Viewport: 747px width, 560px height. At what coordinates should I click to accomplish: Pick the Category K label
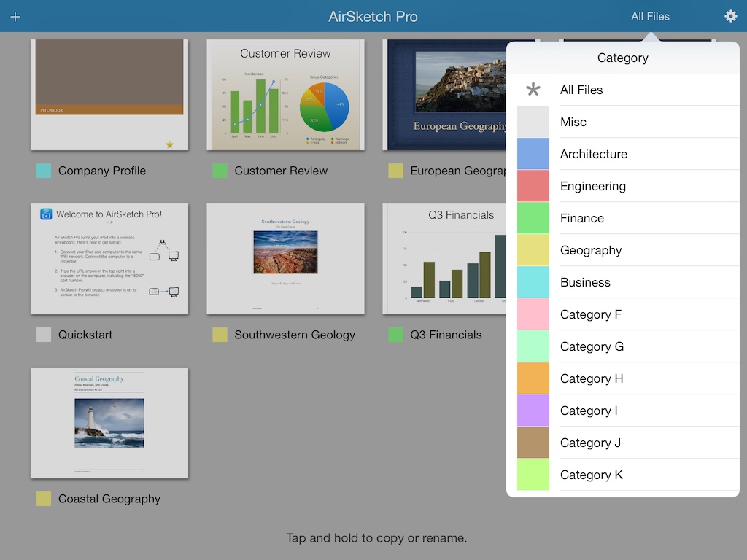tap(591, 475)
